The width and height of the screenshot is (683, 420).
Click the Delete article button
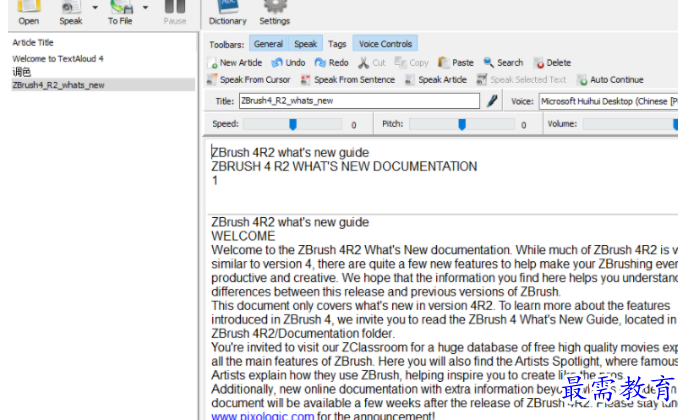(x=552, y=63)
